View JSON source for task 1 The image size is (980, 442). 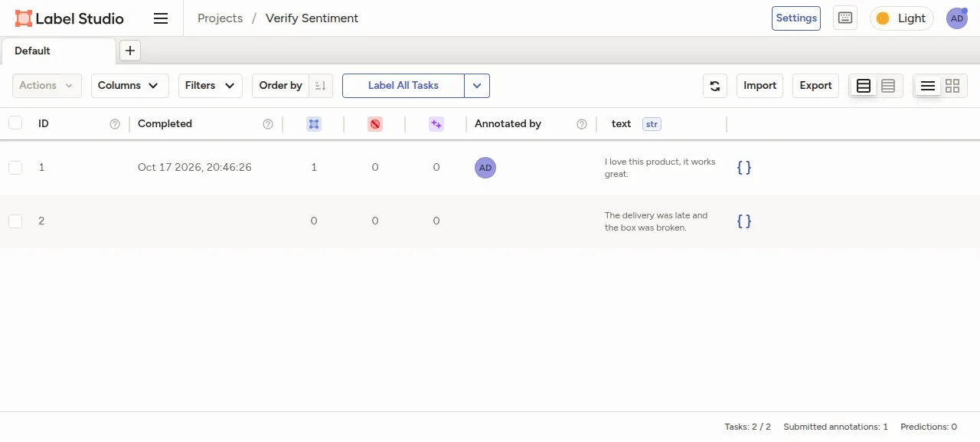pyautogui.click(x=744, y=167)
